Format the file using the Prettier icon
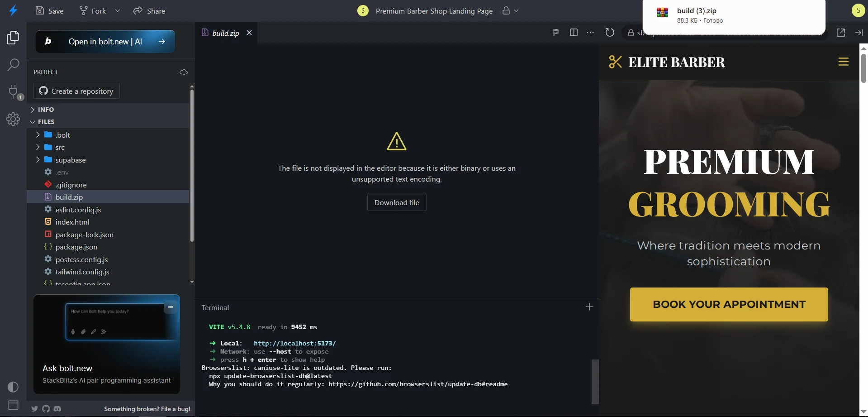868x417 pixels. 555,32
